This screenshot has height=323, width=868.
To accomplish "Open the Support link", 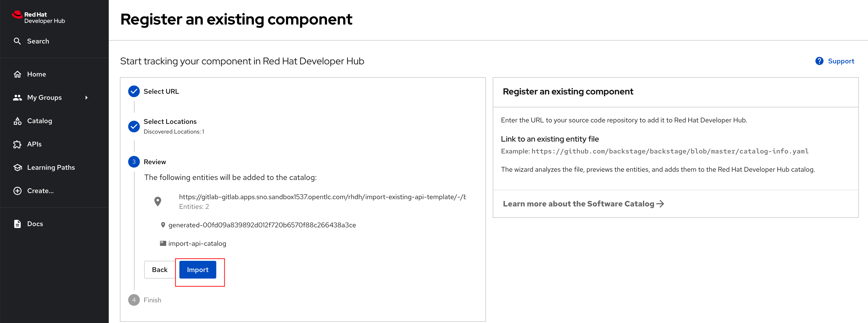I will click(835, 61).
